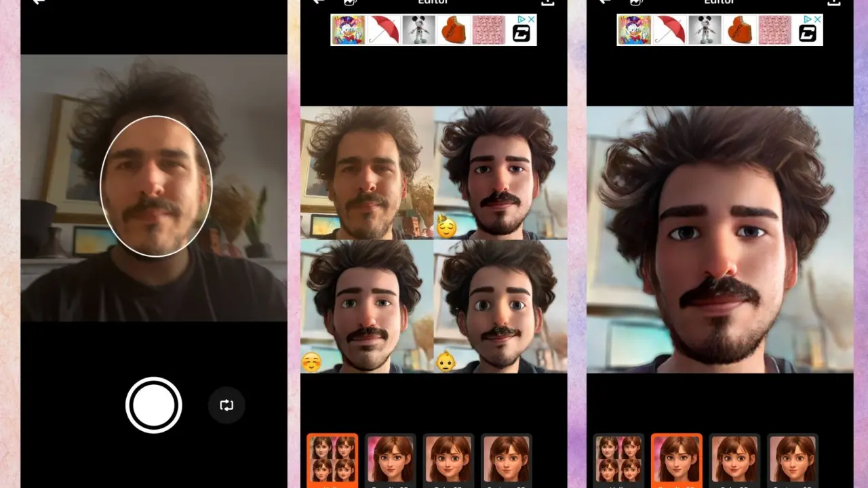Open the red umbrella ad above the photo grid

[383, 30]
